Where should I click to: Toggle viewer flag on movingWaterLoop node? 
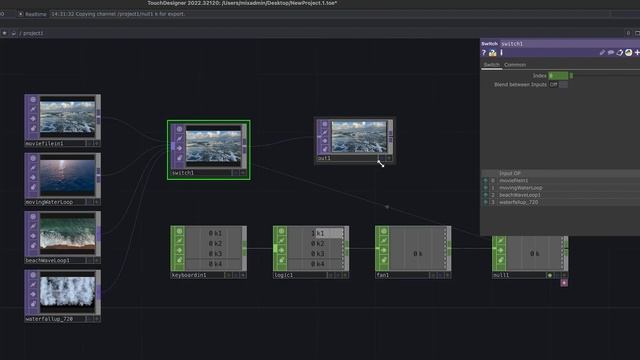[x=33, y=158]
